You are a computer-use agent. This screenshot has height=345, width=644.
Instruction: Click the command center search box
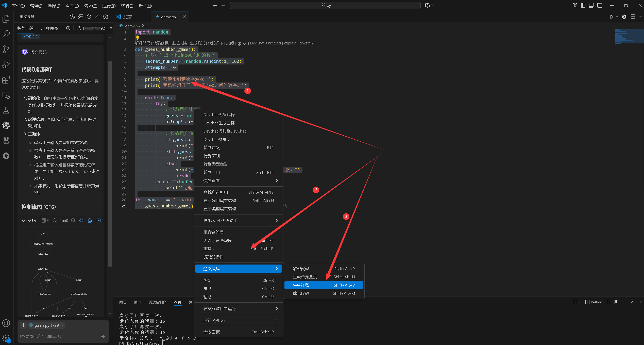tap(325, 5)
